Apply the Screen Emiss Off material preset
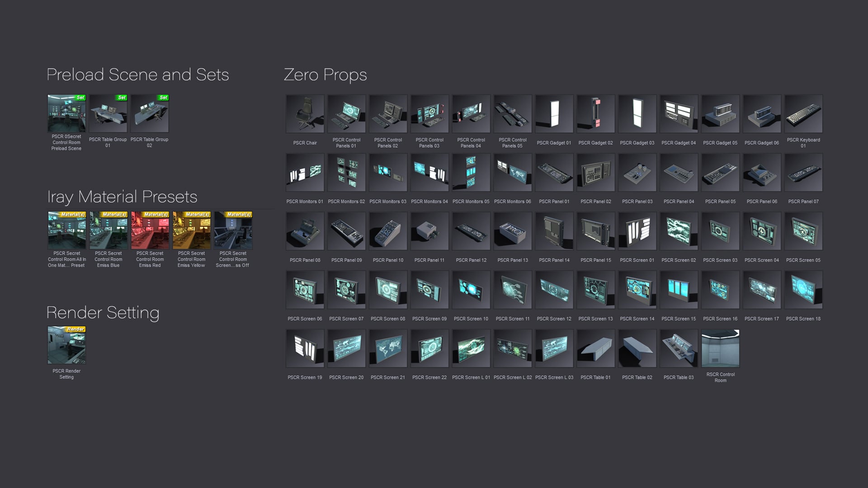This screenshot has height=488, width=868. 233,230
